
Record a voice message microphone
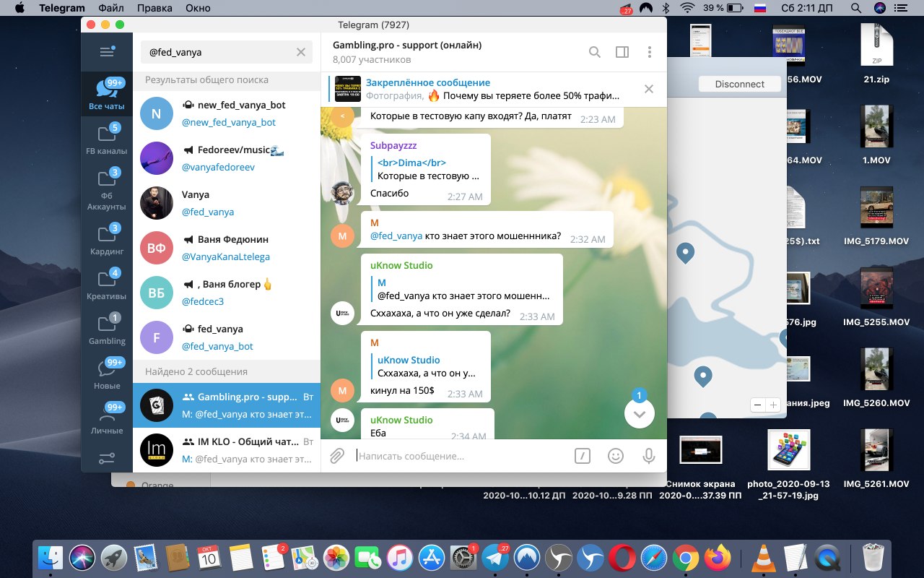click(x=649, y=456)
